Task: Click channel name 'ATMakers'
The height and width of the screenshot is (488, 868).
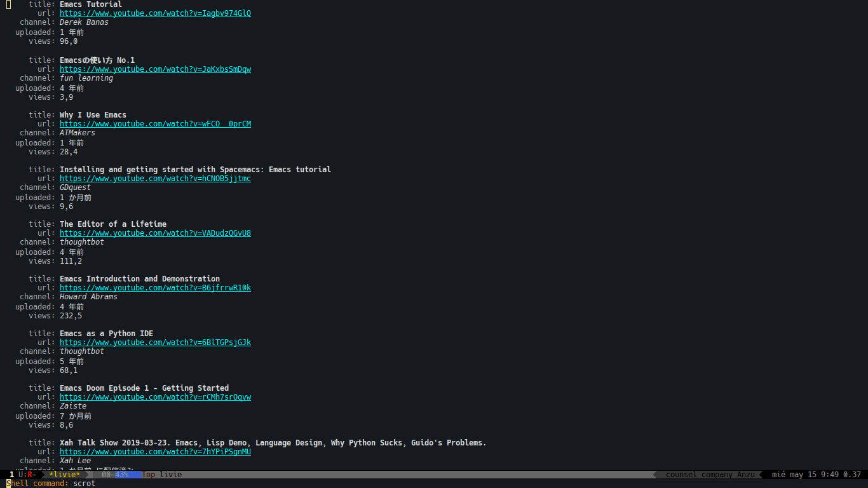Action: click(78, 133)
